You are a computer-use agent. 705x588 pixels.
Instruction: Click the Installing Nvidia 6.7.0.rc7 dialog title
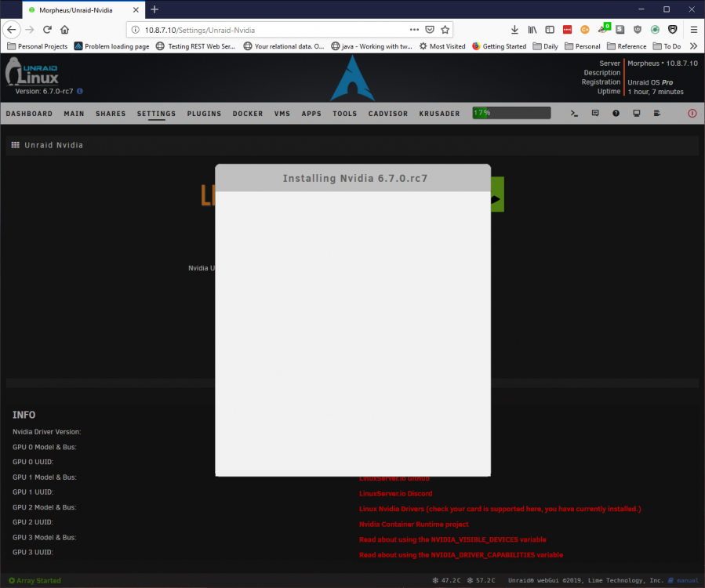pos(354,179)
